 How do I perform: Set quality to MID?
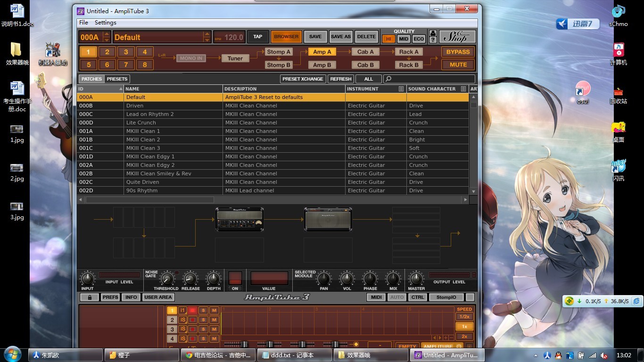(404, 39)
